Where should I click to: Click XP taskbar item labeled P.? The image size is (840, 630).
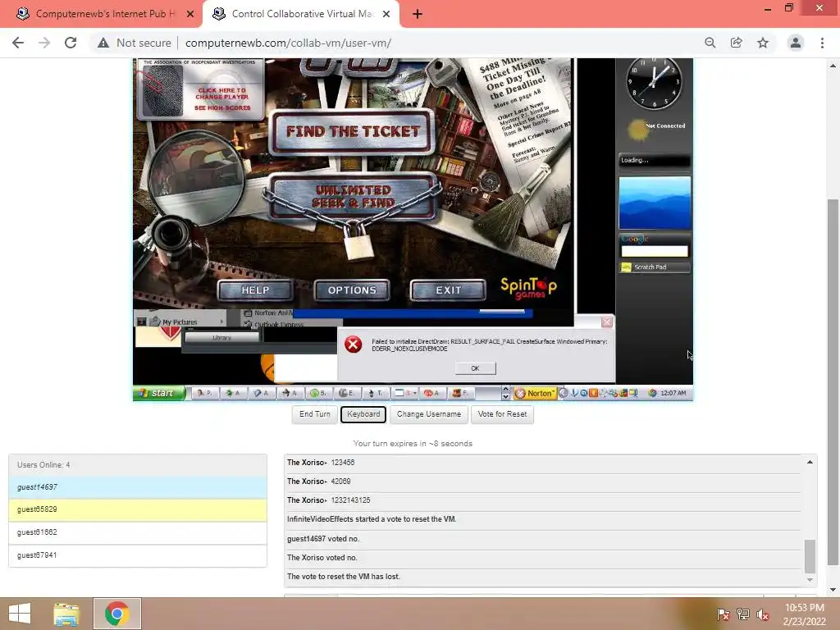click(x=204, y=393)
